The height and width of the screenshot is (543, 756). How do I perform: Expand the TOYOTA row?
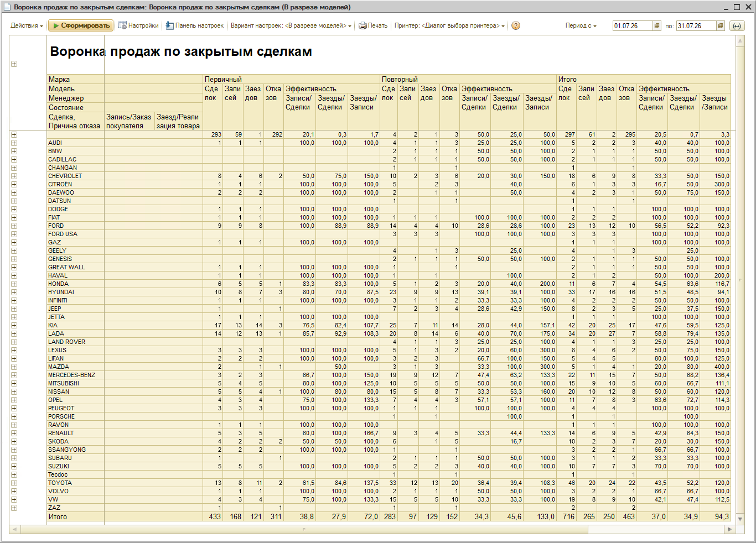(14, 483)
